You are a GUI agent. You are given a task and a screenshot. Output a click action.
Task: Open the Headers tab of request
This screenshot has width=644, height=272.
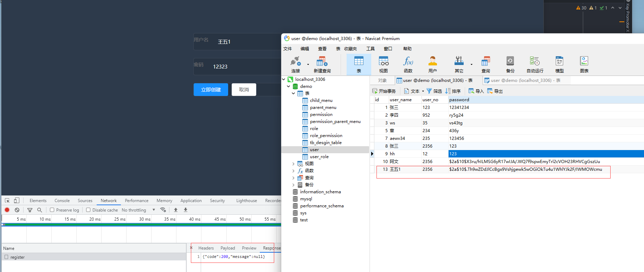(x=206, y=248)
